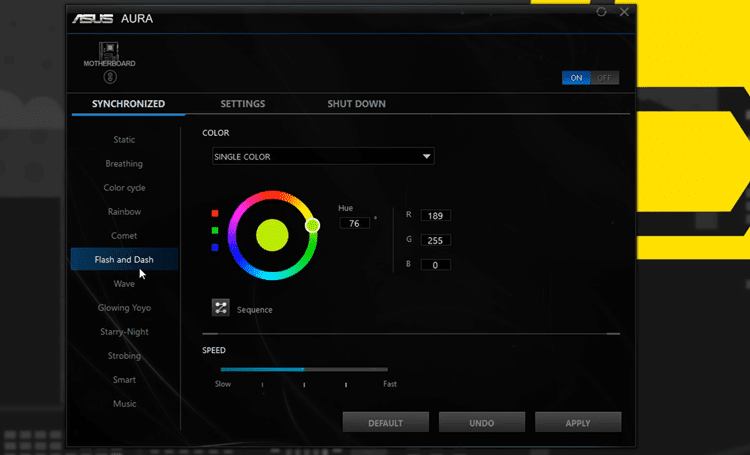Click the R value field
Viewport: 750px width, 455px height.
pyautogui.click(x=435, y=215)
